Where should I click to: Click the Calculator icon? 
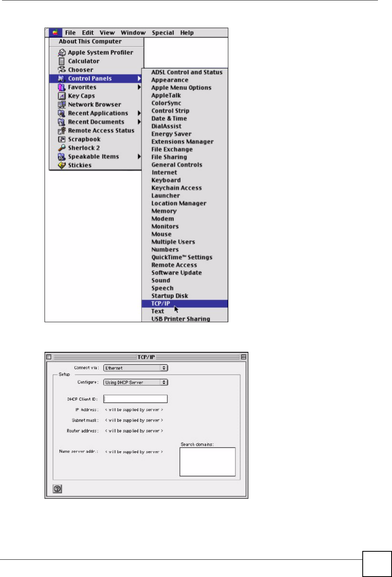[x=62, y=61]
